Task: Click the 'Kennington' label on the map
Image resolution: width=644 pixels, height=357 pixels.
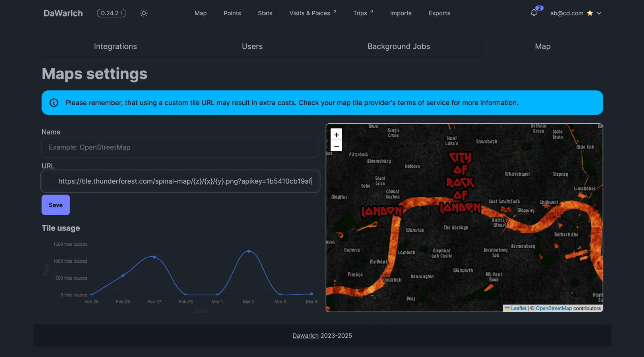Action: coord(422,276)
